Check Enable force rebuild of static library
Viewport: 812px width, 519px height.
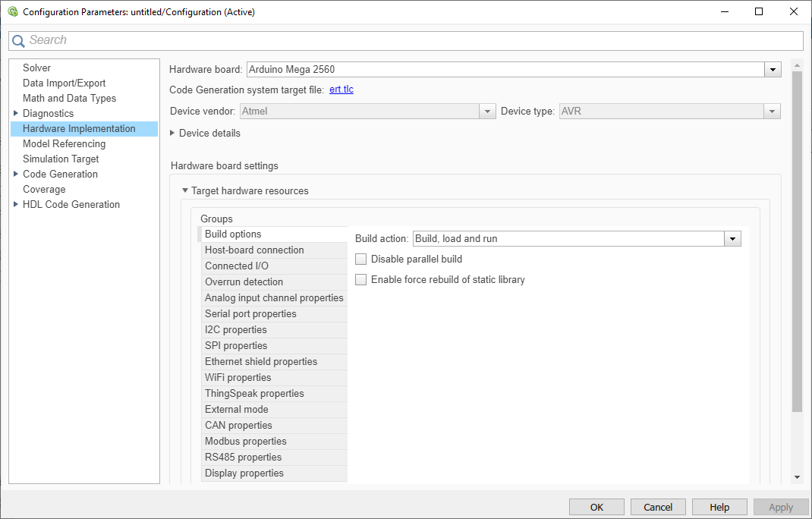[360, 279]
